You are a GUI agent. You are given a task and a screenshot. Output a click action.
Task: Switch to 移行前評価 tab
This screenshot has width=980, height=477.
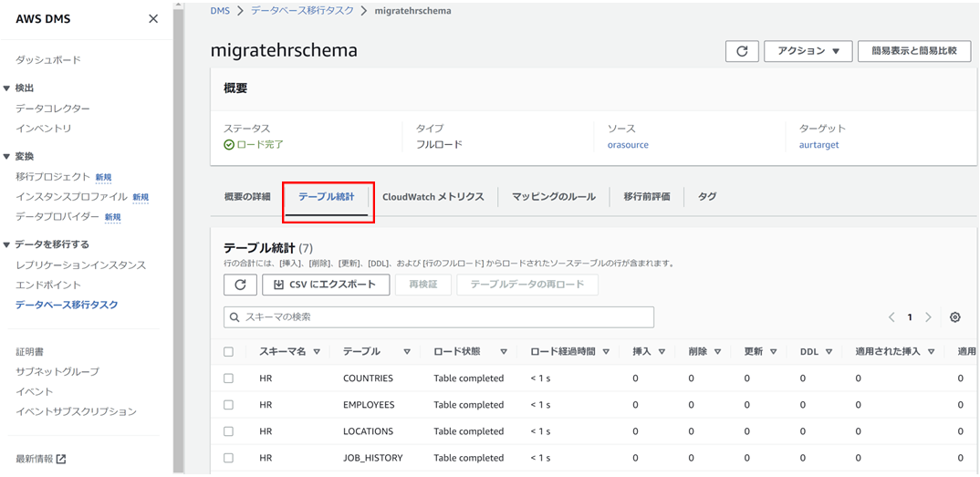pyautogui.click(x=647, y=197)
